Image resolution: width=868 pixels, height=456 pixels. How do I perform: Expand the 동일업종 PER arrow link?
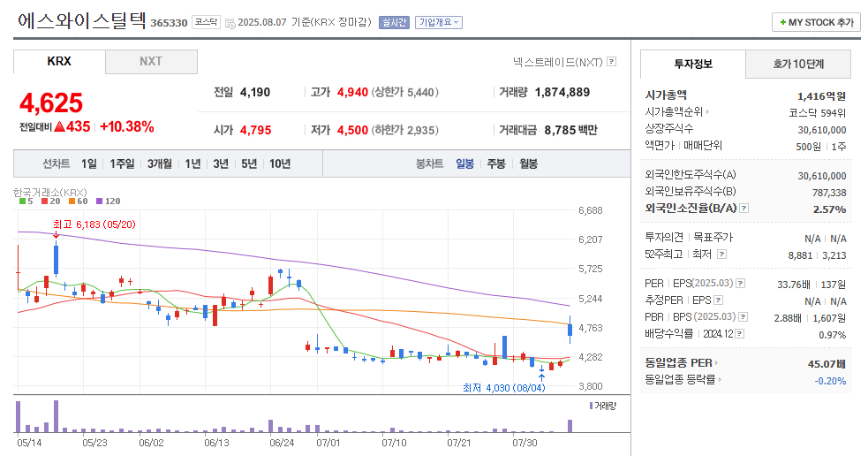(716, 363)
